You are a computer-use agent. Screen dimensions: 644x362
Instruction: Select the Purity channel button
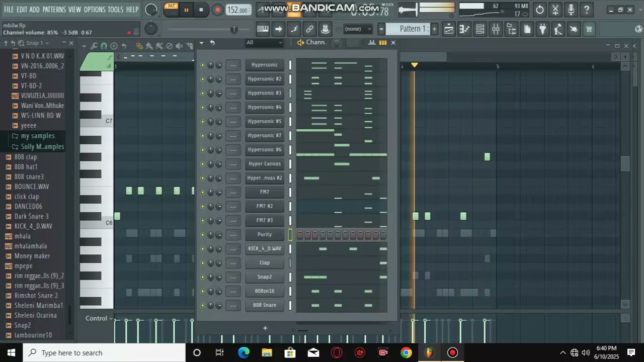(265, 234)
